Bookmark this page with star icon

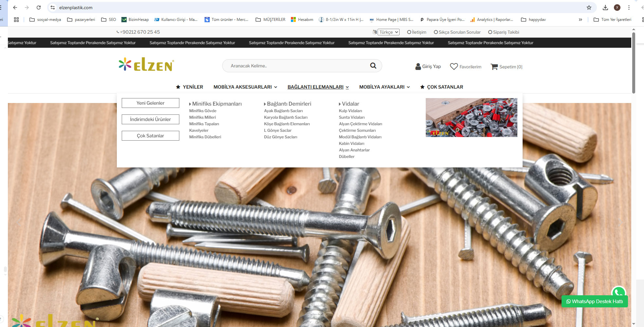pos(589,8)
